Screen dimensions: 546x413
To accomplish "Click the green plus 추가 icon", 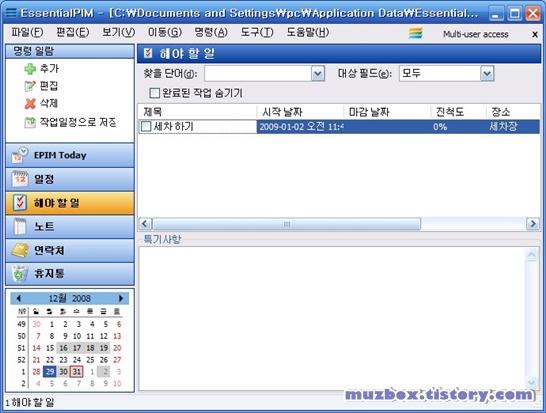I will coord(30,69).
